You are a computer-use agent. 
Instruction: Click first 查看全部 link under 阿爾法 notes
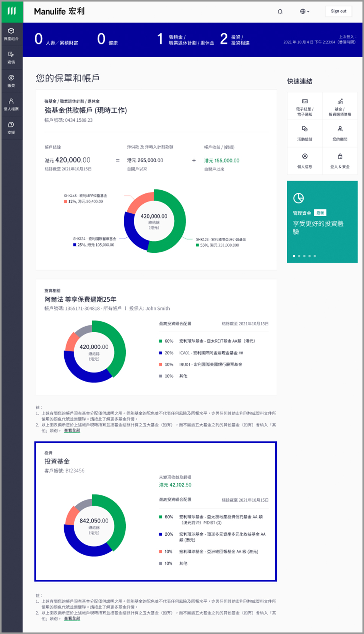pyautogui.click(x=72, y=431)
